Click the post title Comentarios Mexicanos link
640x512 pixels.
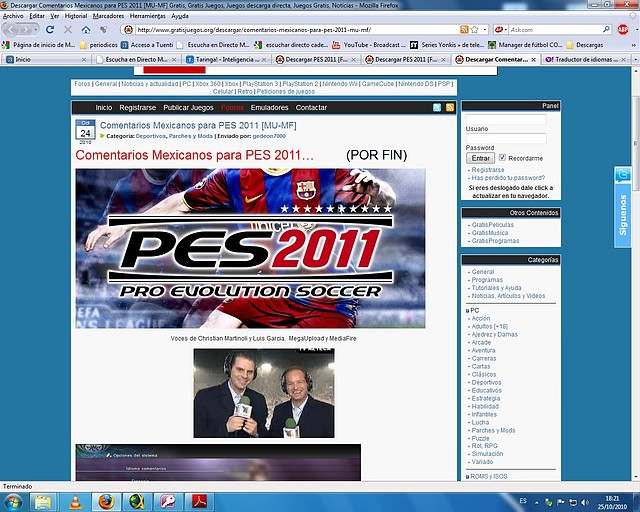coord(198,125)
